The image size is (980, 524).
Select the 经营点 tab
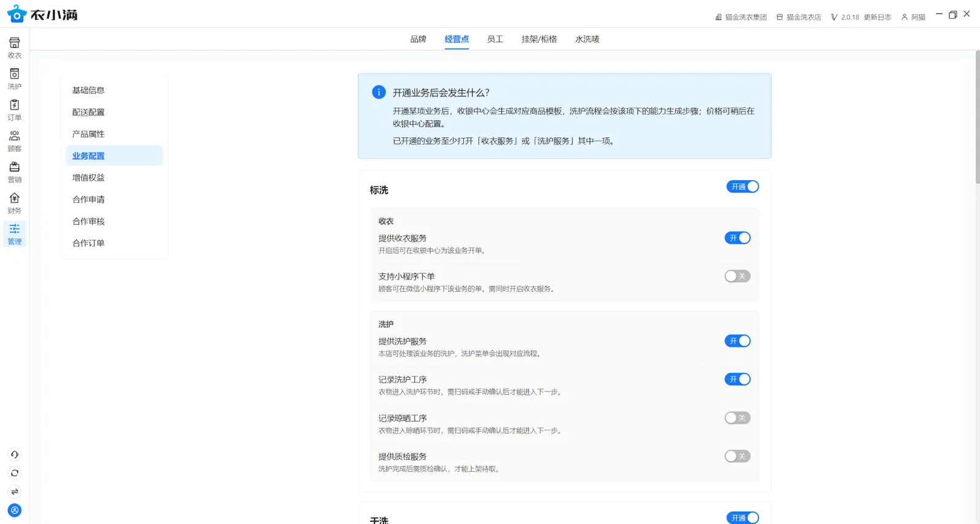(x=457, y=39)
